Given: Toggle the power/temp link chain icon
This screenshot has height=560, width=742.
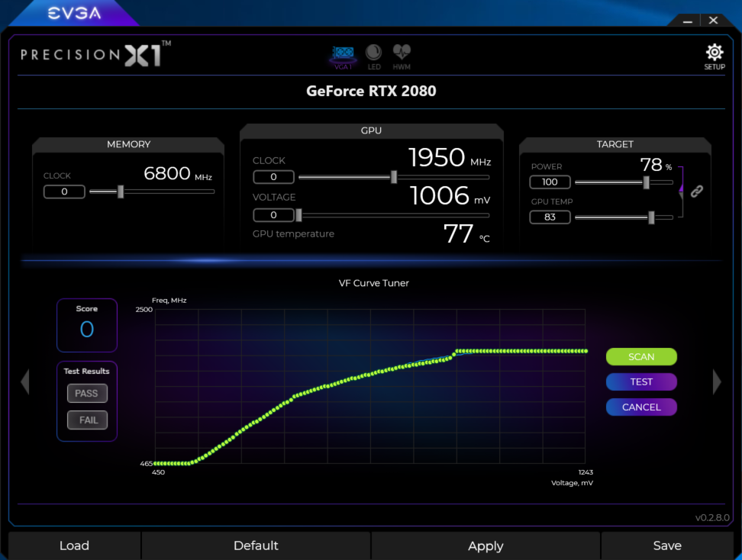Looking at the screenshot, I should tap(696, 191).
